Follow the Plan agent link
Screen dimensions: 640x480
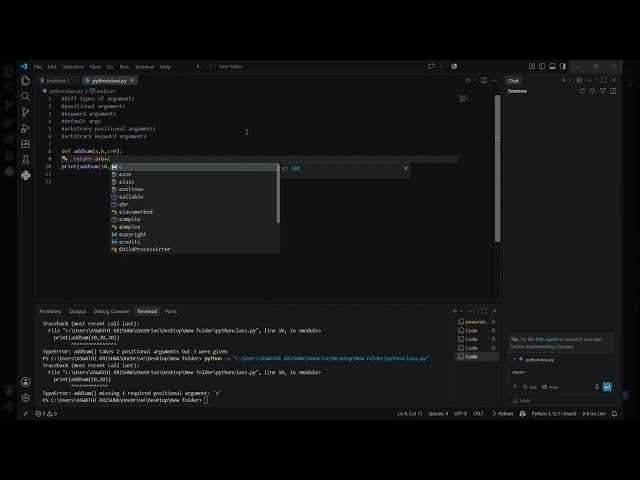click(547, 339)
